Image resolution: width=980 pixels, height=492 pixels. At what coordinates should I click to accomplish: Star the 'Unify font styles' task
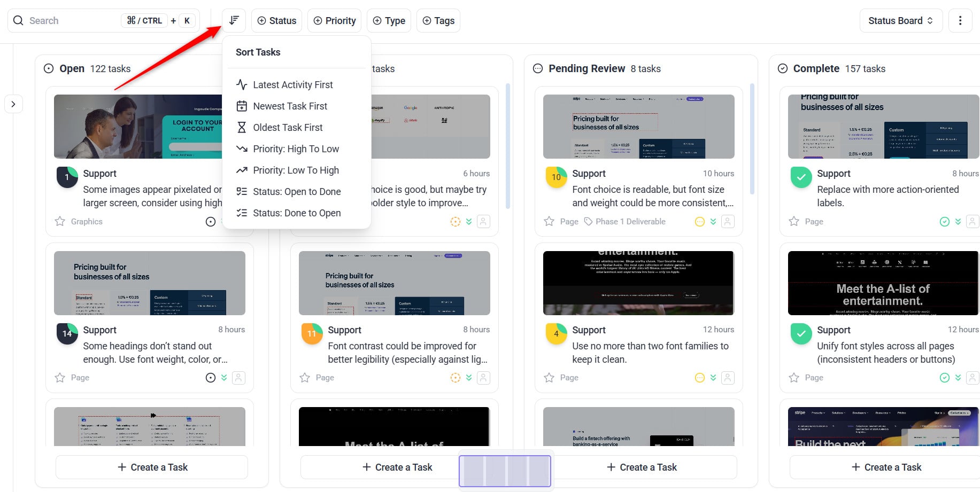click(x=794, y=378)
